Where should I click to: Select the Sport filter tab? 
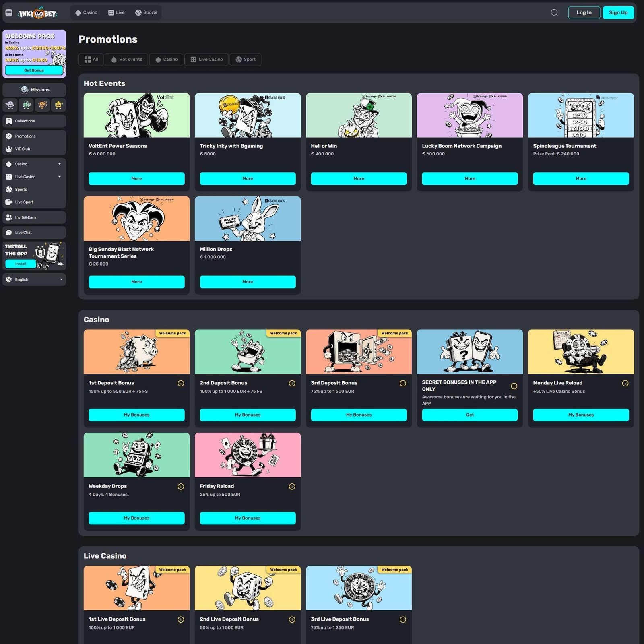[x=246, y=60]
